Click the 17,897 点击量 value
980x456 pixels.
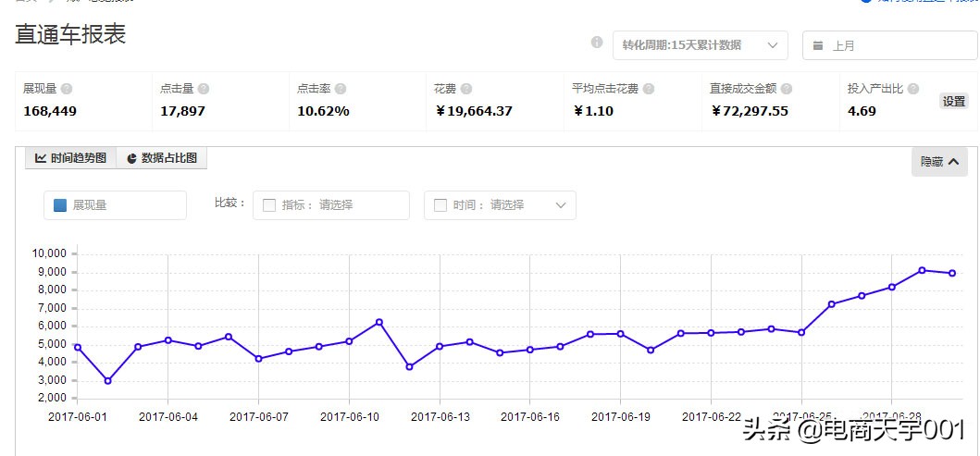click(182, 112)
